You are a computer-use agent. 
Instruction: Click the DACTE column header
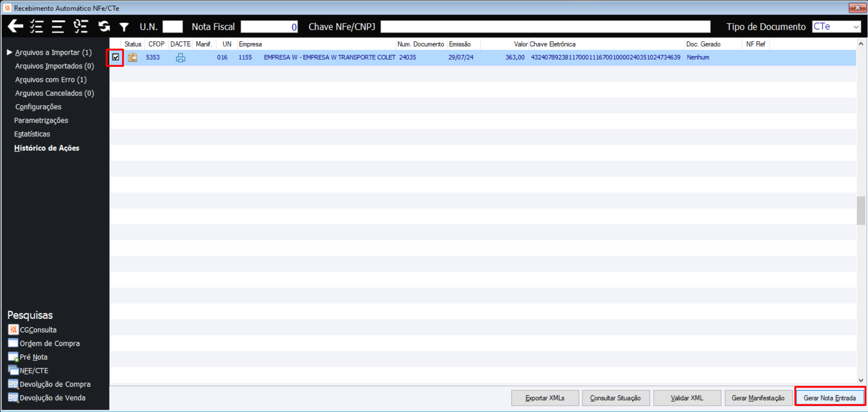tap(180, 44)
